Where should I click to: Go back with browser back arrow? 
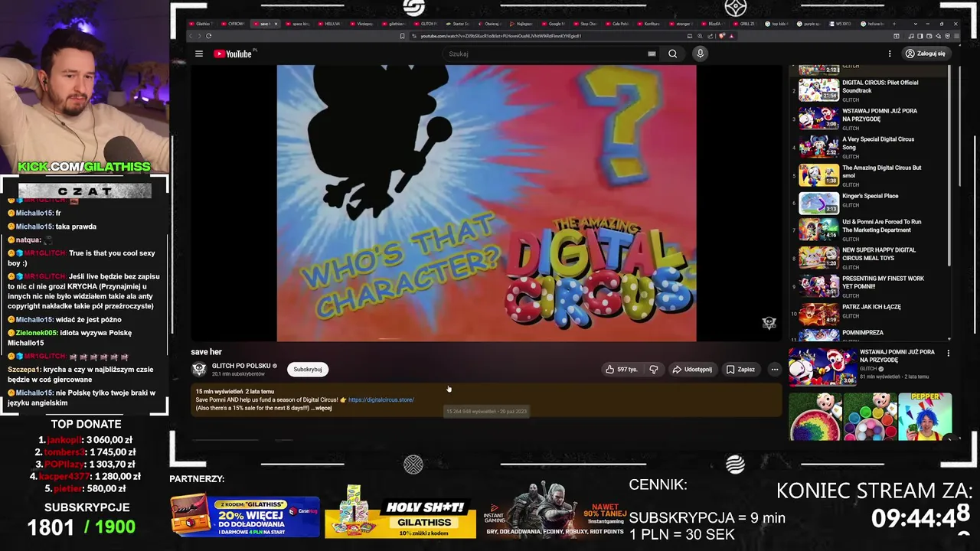(191, 36)
